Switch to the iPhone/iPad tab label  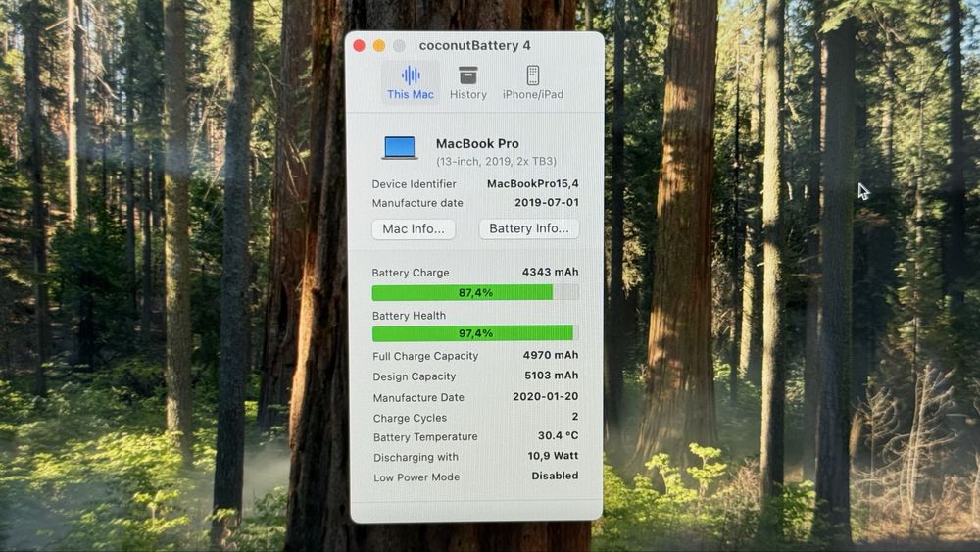(x=533, y=94)
